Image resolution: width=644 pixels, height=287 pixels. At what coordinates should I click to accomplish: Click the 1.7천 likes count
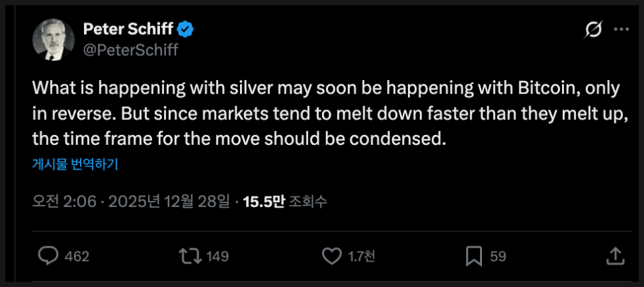tap(363, 256)
